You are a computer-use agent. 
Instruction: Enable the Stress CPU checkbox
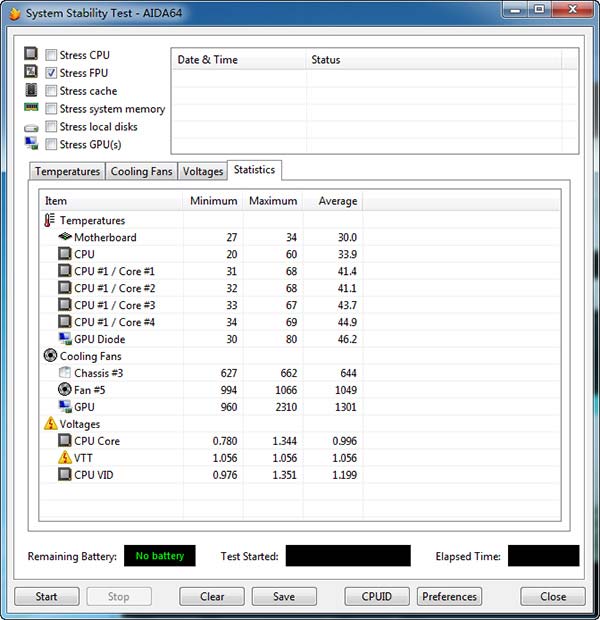[x=51, y=55]
